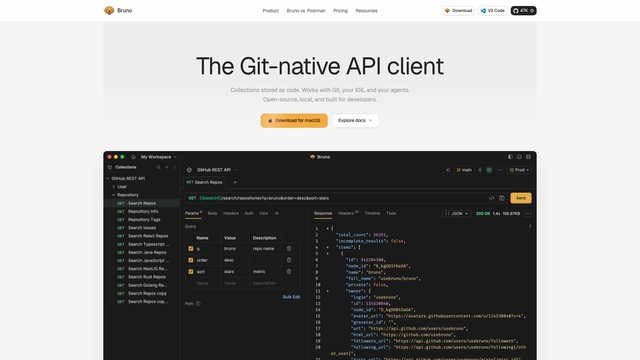
Task: Search collections with the magnifier icon
Action: point(158,167)
